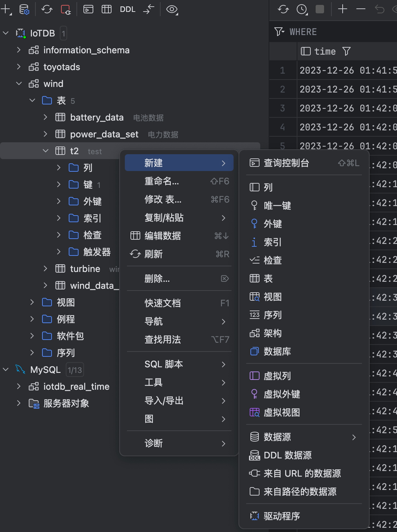Expand the battery_data table

tap(45, 117)
